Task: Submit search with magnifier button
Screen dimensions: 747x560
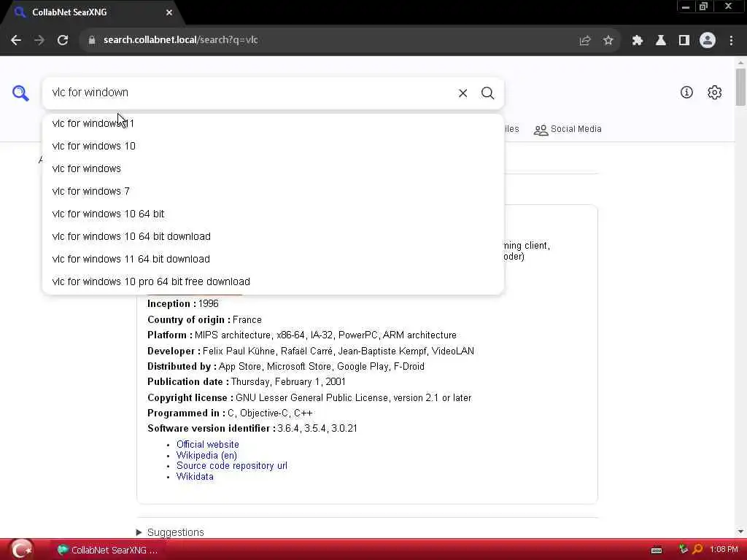Action: tap(487, 93)
